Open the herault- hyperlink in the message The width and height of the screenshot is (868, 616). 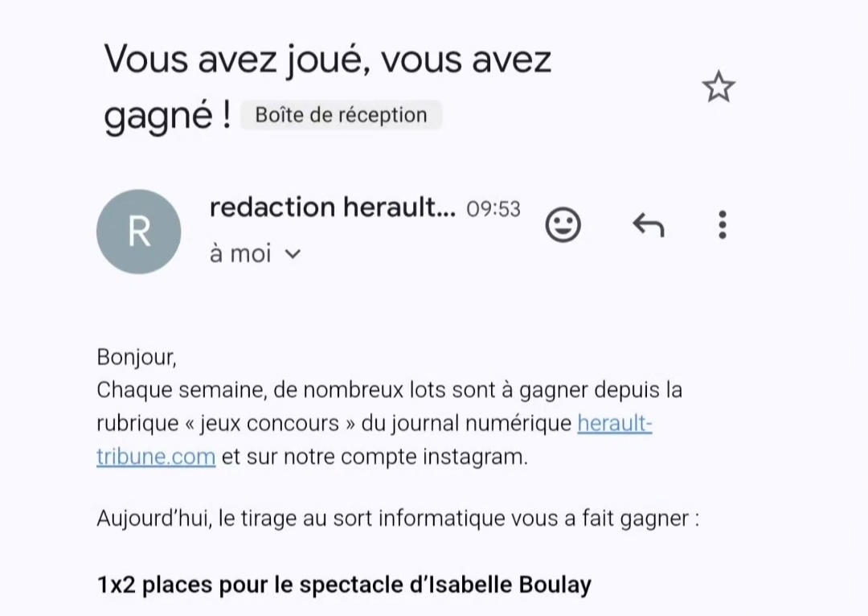click(615, 423)
